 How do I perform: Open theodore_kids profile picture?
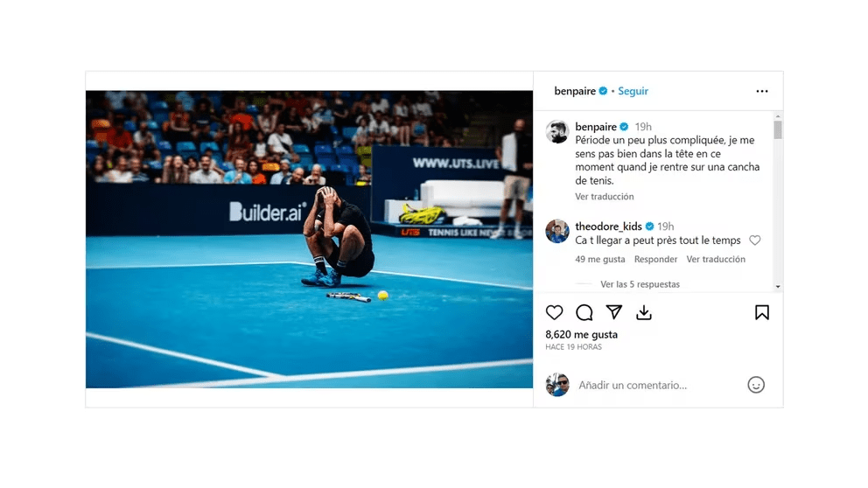click(556, 231)
